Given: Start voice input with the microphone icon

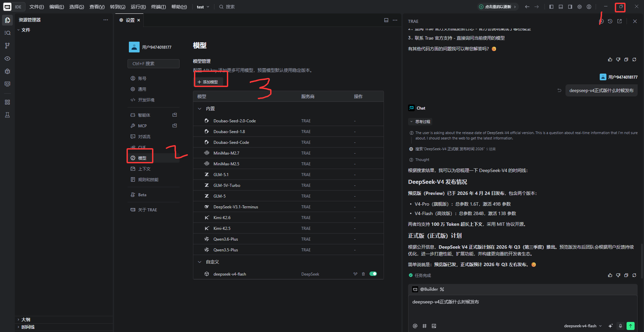Looking at the screenshot, I should 621,326.
